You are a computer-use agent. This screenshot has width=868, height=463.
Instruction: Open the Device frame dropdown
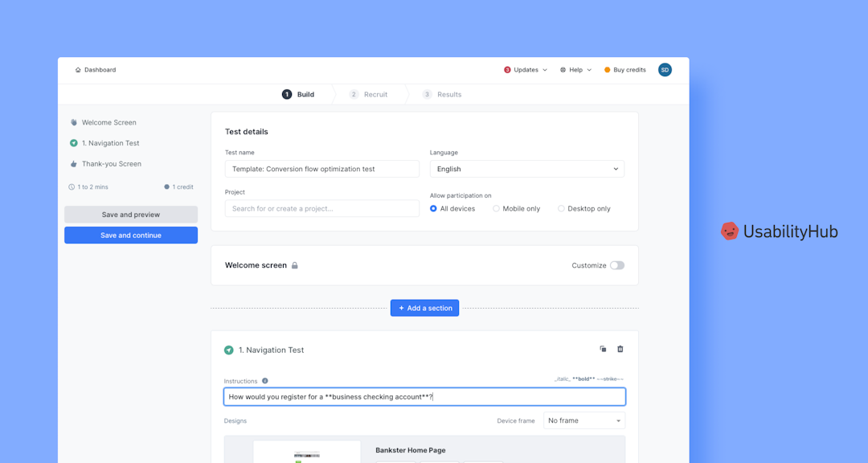[x=583, y=420]
